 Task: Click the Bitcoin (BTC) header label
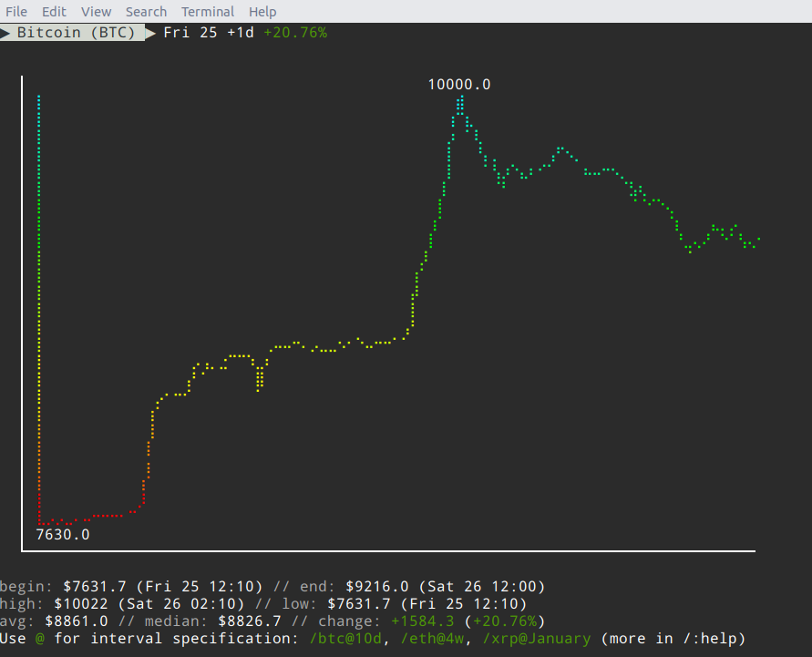[x=76, y=33]
